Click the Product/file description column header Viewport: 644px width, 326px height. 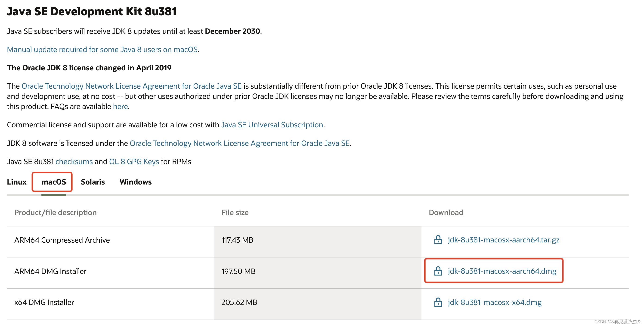pyautogui.click(x=55, y=212)
